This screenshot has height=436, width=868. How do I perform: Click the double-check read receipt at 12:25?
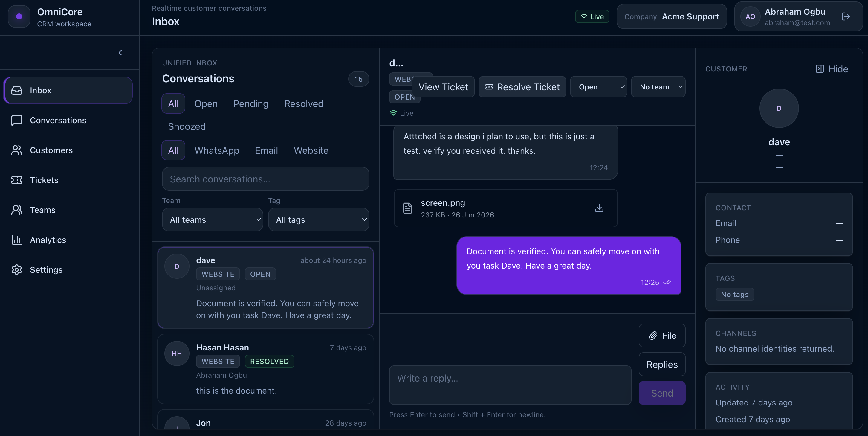[x=667, y=283]
